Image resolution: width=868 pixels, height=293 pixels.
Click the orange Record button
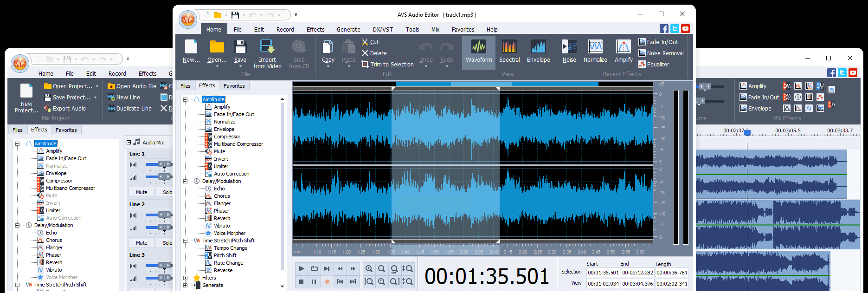click(x=327, y=281)
